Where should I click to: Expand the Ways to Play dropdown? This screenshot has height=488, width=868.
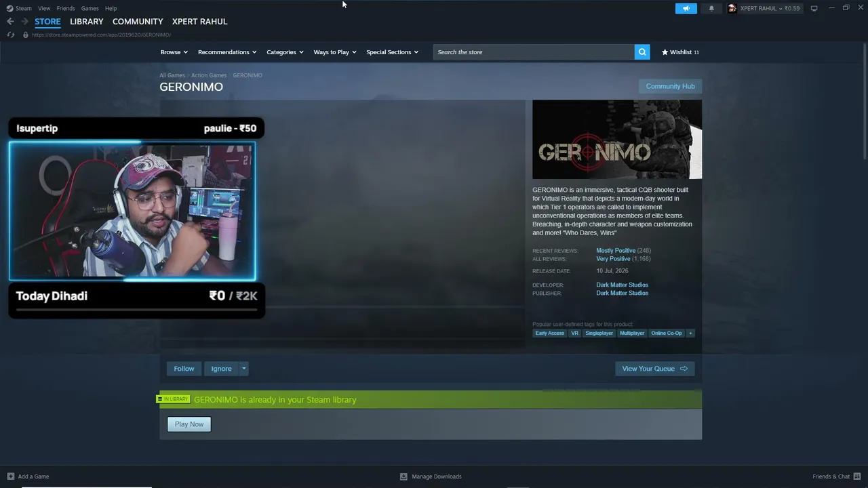(x=335, y=52)
